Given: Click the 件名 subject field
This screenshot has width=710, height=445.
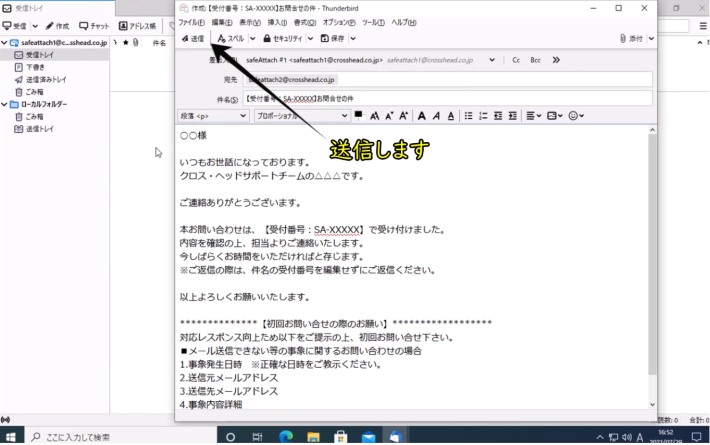Looking at the screenshot, I should tap(447, 98).
